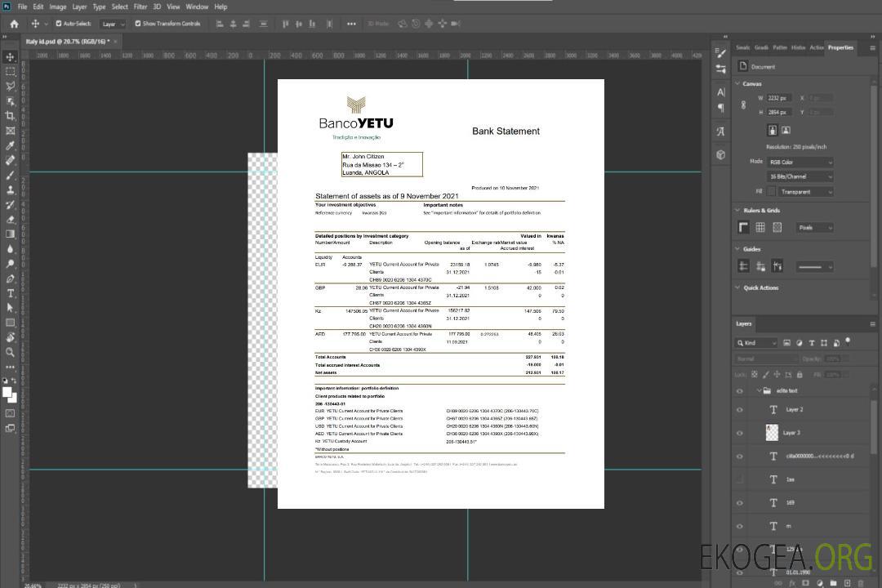Select the Crop tool
882x588 pixels.
tap(10, 116)
